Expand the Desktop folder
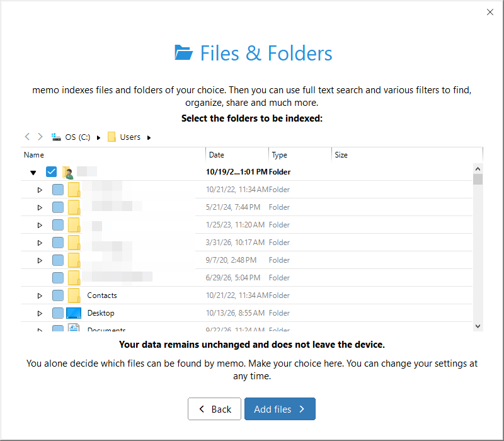504x441 pixels. 40,313
